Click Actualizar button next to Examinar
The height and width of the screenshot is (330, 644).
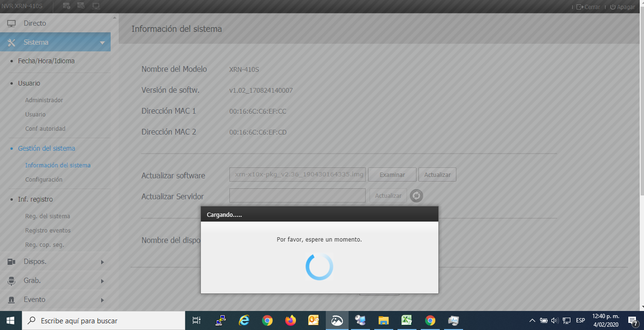[437, 175]
